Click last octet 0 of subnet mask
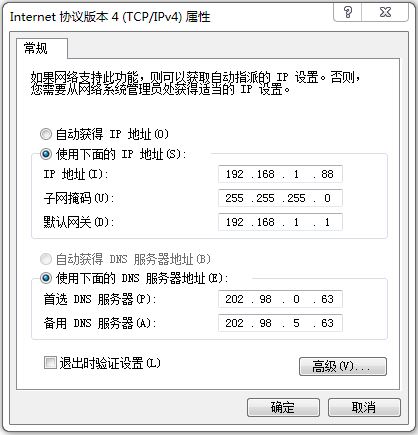This screenshot has width=418, height=435. point(327,198)
